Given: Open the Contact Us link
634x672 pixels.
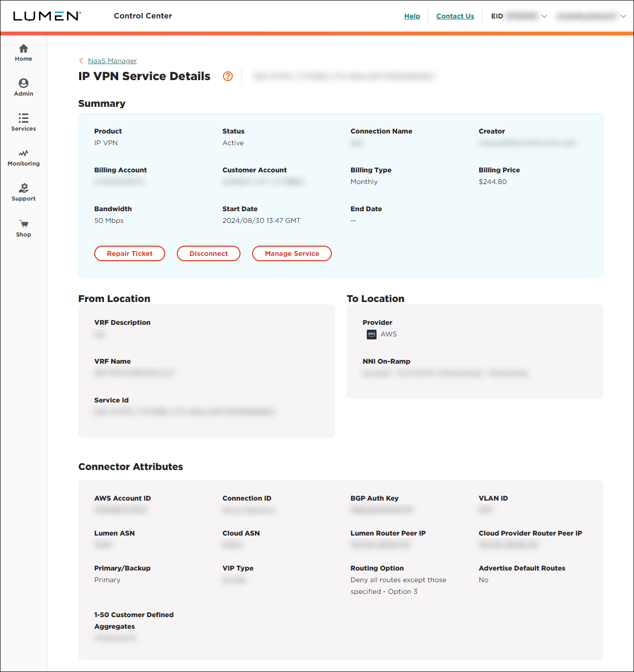Looking at the screenshot, I should click(x=455, y=16).
